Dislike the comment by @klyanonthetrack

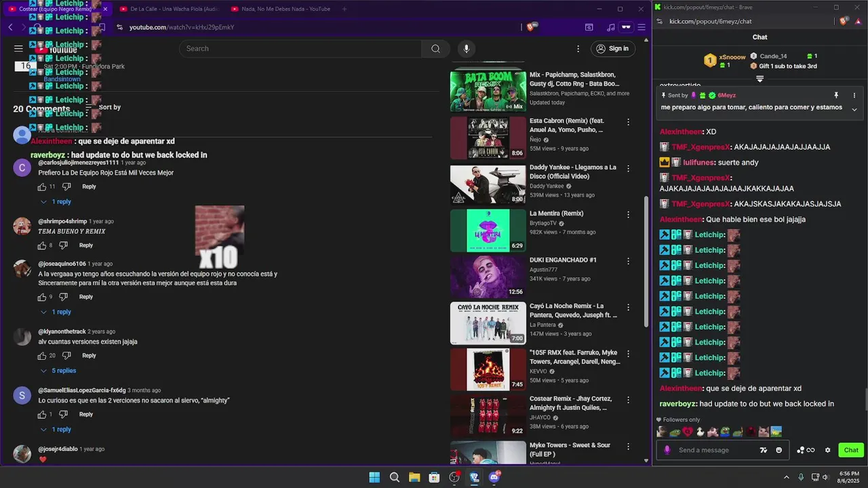point(66,356)
